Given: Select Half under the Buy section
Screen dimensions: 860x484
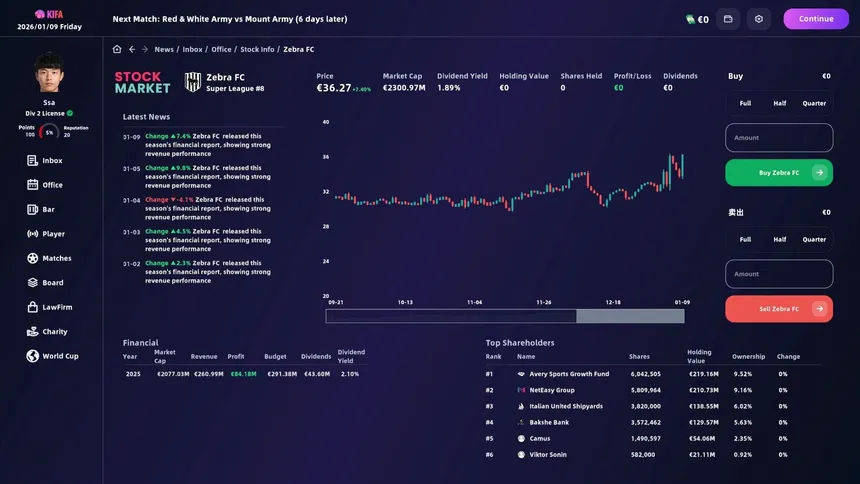Looking at the screenshot, I should (x=779, y=103).
